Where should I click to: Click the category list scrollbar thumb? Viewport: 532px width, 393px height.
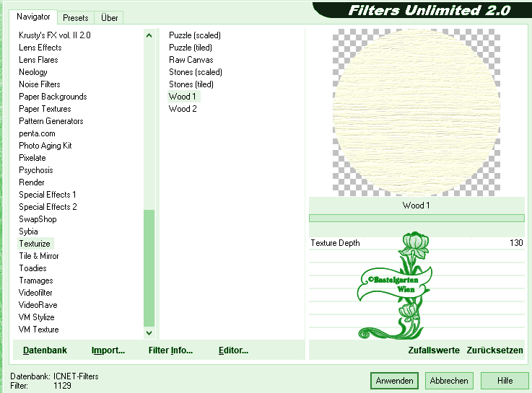click(149, 268)
